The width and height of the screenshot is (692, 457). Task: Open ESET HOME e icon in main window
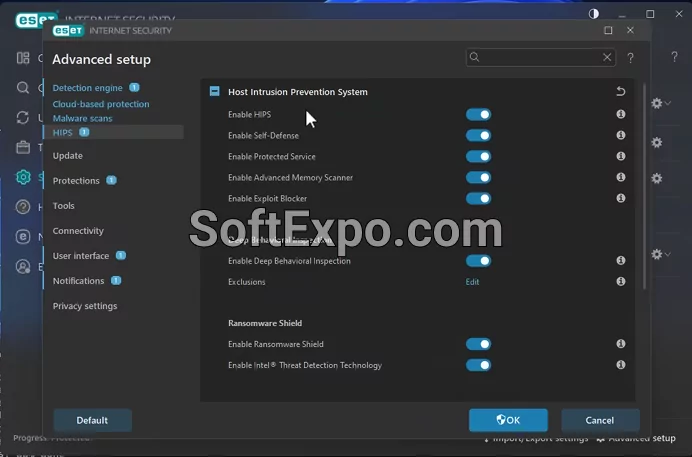click(23, 237)
